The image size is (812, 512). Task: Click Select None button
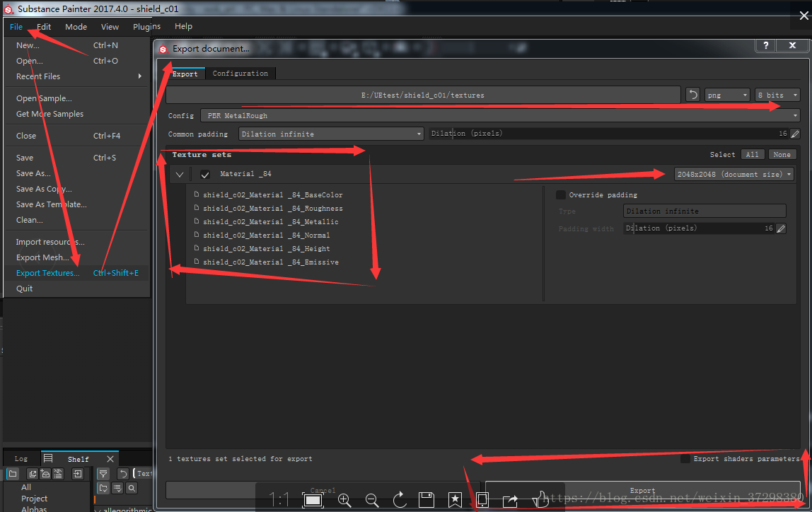pos(782,154)
